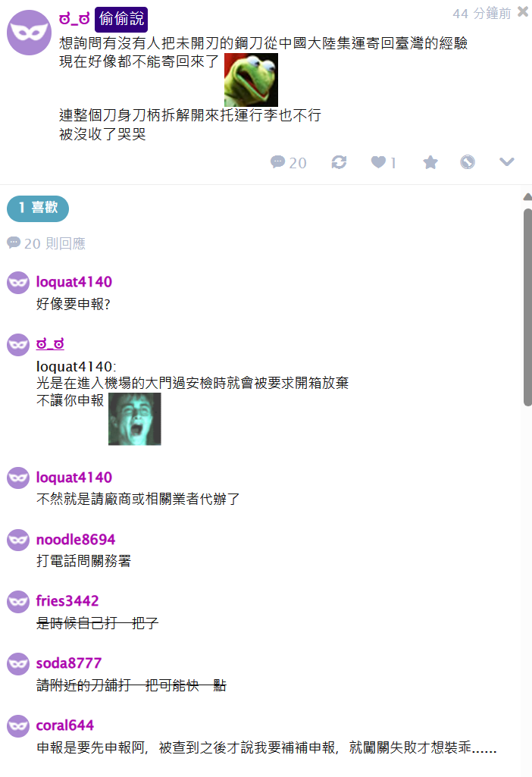Click the responses scrollbar thumb

(x=527, y=307)
